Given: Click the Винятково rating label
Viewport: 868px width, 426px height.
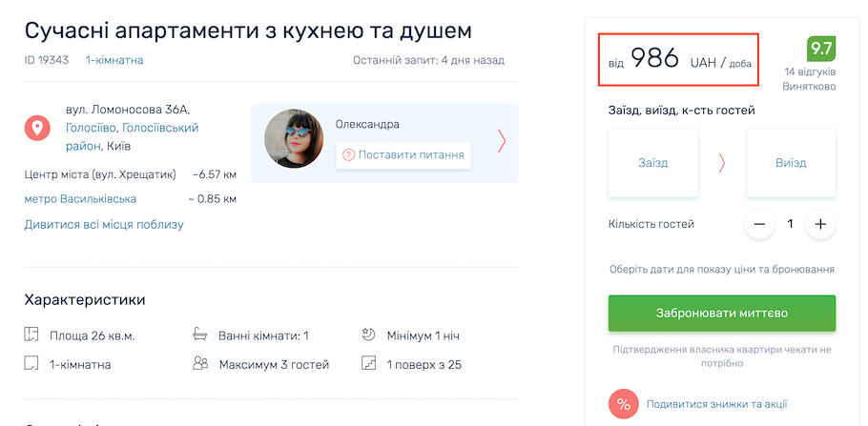Looking at the screenshot, I should [x=809, y=87].
